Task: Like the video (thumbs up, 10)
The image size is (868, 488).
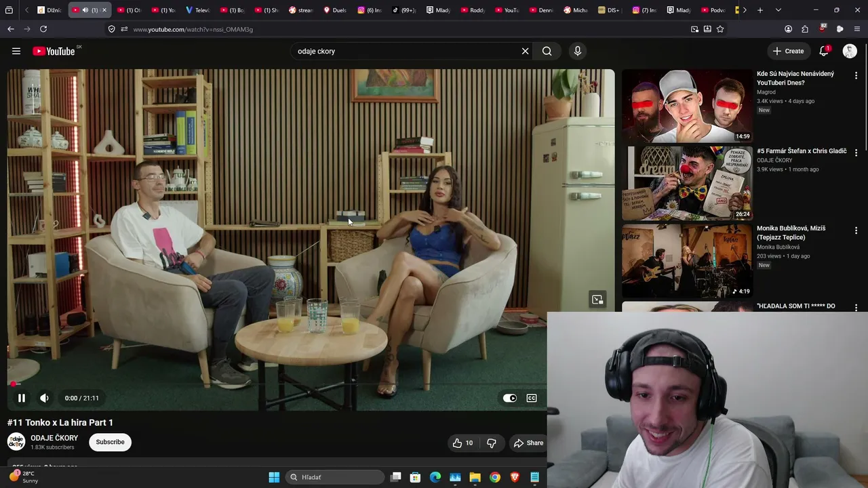Action: (x=463, y=443)
